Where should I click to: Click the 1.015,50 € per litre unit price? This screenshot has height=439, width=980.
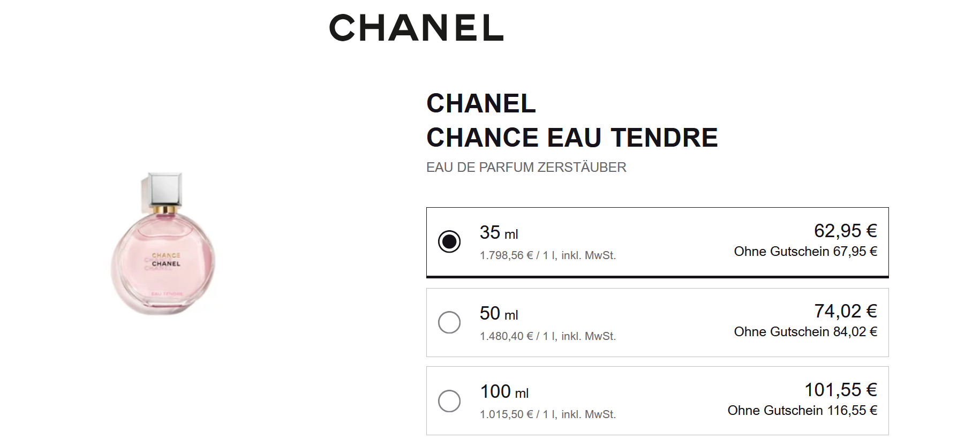547,415
